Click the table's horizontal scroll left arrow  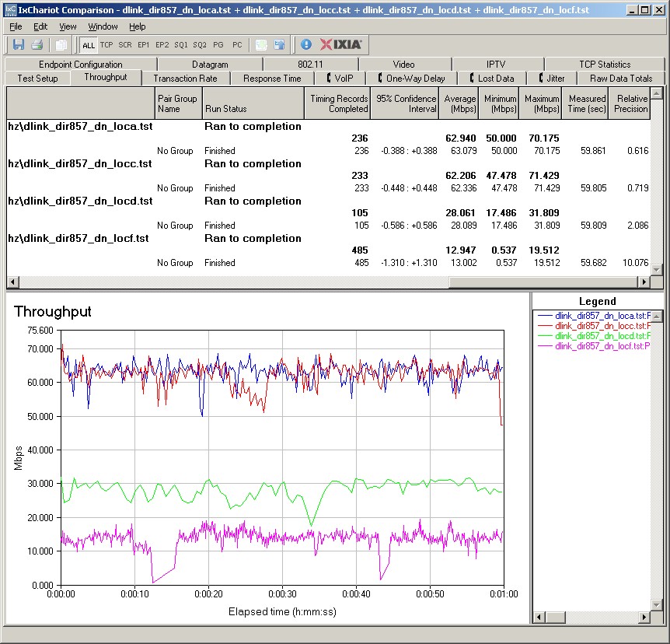point(12,282)
